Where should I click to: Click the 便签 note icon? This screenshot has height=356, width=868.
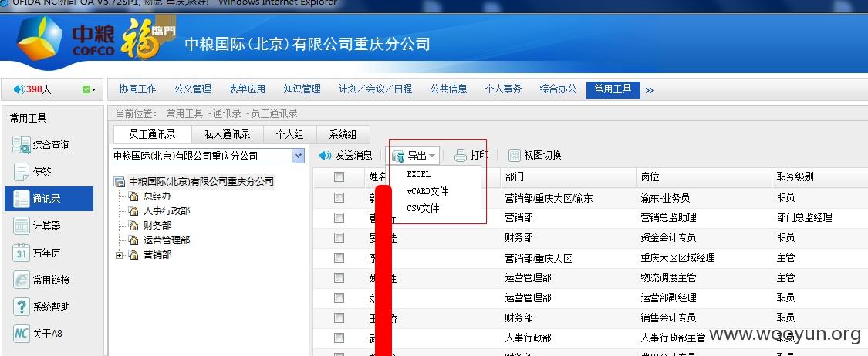click(22, 172)
